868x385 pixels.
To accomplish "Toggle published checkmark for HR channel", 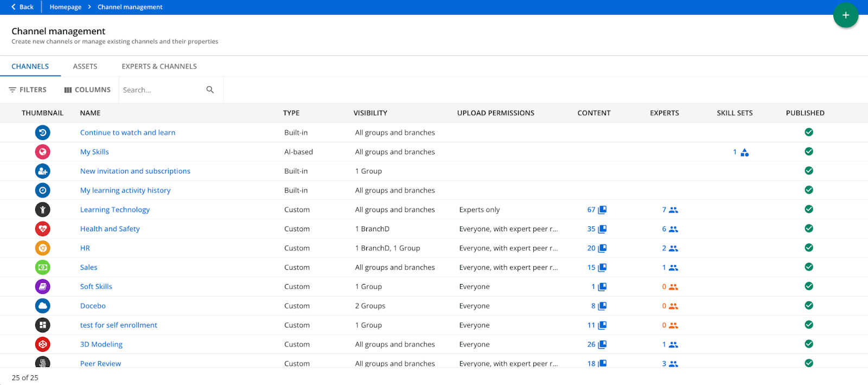I will [x=808, y=248].
